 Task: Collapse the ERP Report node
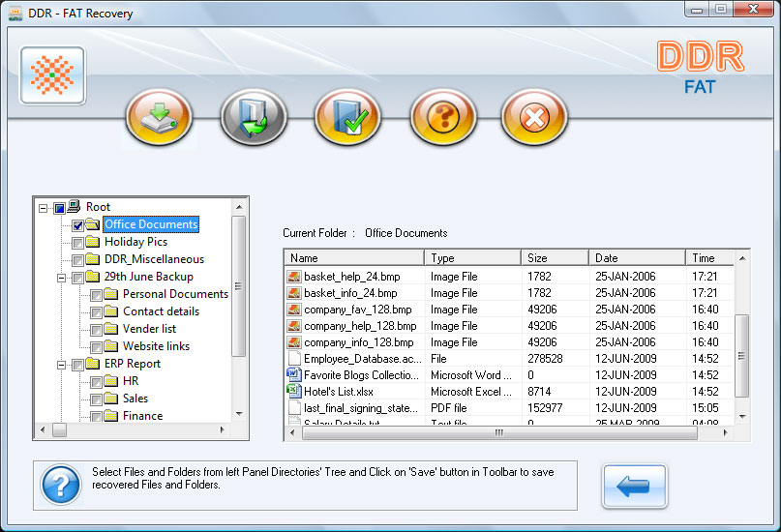coord(62,365)
